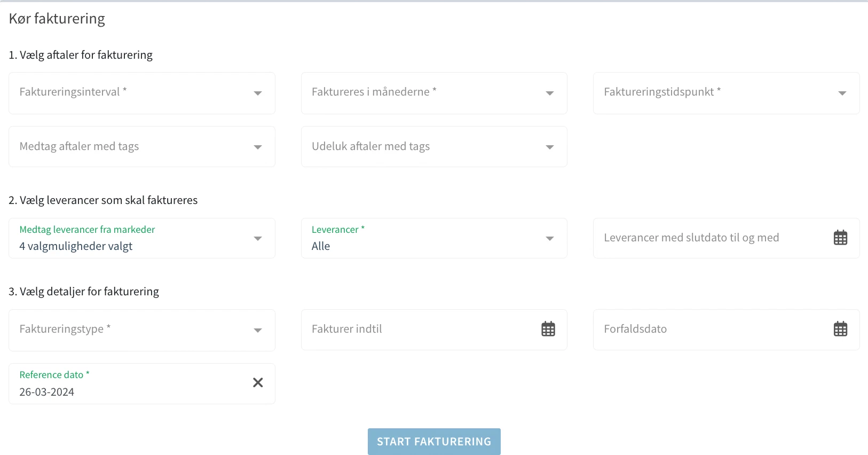Expand Faktureringsinterval dropdown arrow

258,93
